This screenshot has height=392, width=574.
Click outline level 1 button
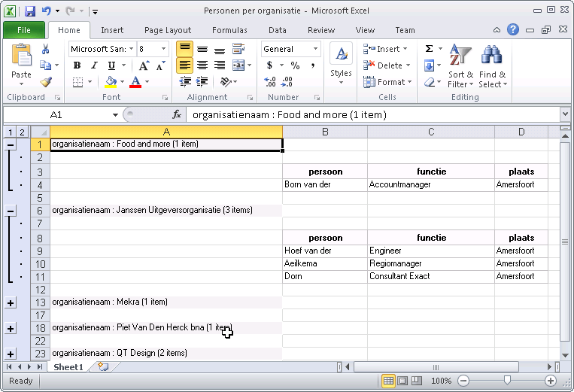coord(11,132)
